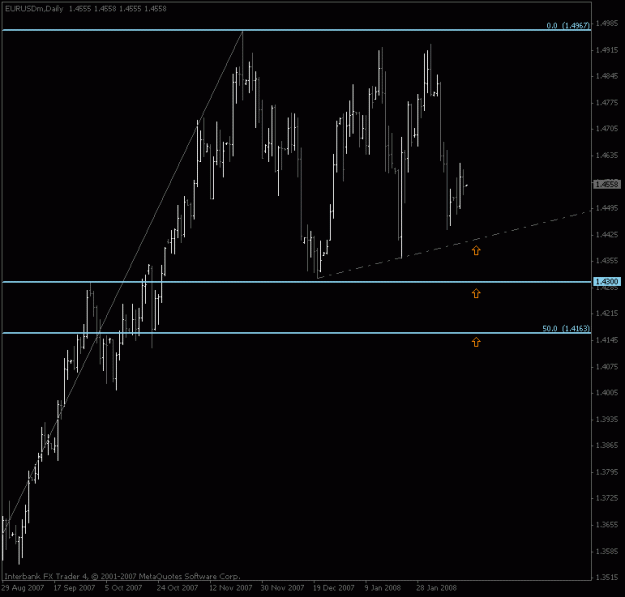This screenshot has height=597, width=625.
Task: Click the 50.0 (1.4163) Fibonacci level label
Action: 566,328
